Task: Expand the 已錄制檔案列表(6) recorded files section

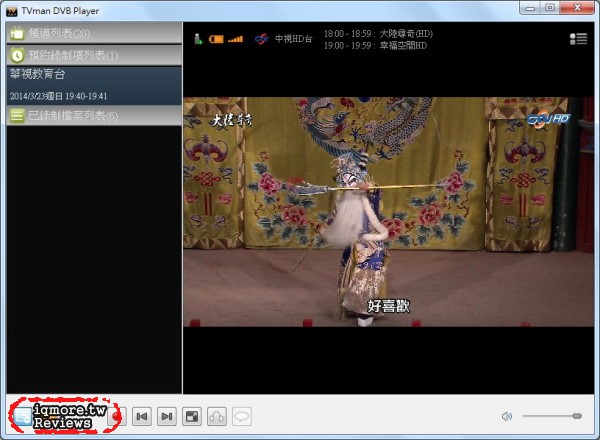Action: tap(94, 116)
